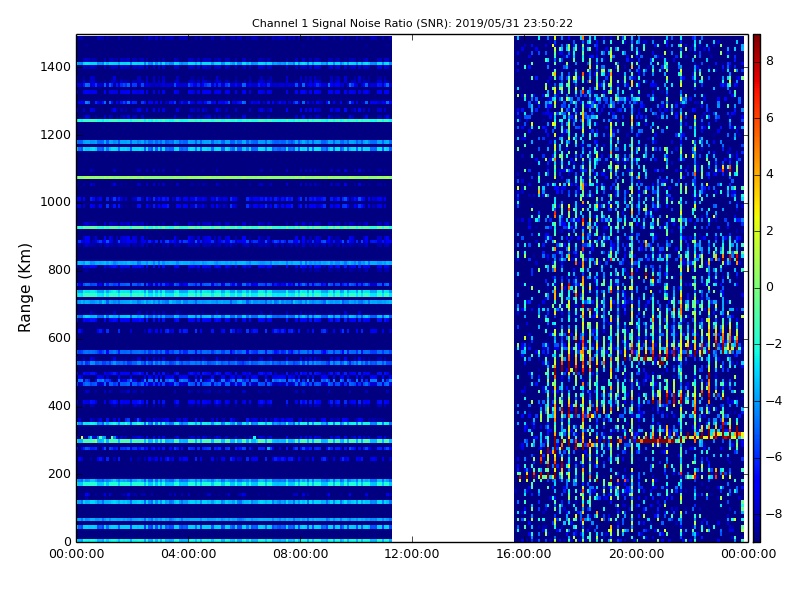Click the 20:00:00 time tick label
The width and height of the screenshot is (800, 600).
point(636,554)
